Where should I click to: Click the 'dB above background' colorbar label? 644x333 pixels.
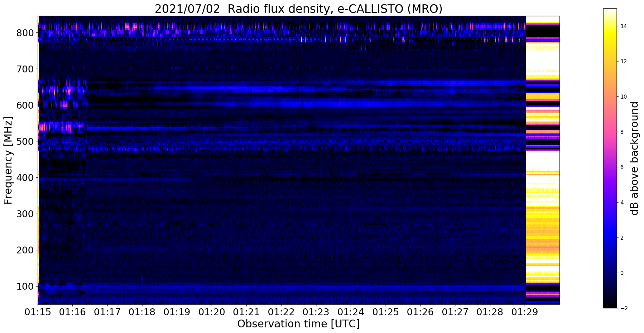(634, 159)
